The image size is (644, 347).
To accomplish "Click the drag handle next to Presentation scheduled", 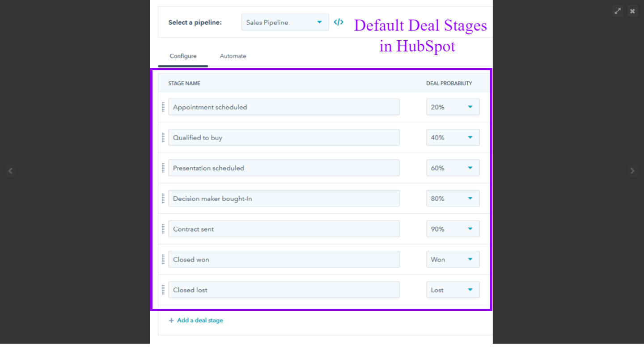I will tap(163, 168).
